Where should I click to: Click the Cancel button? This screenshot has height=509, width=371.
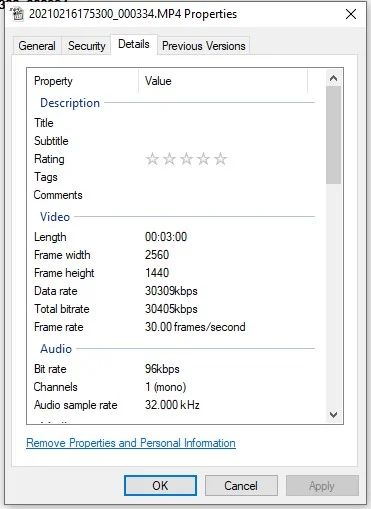[241, 486]
